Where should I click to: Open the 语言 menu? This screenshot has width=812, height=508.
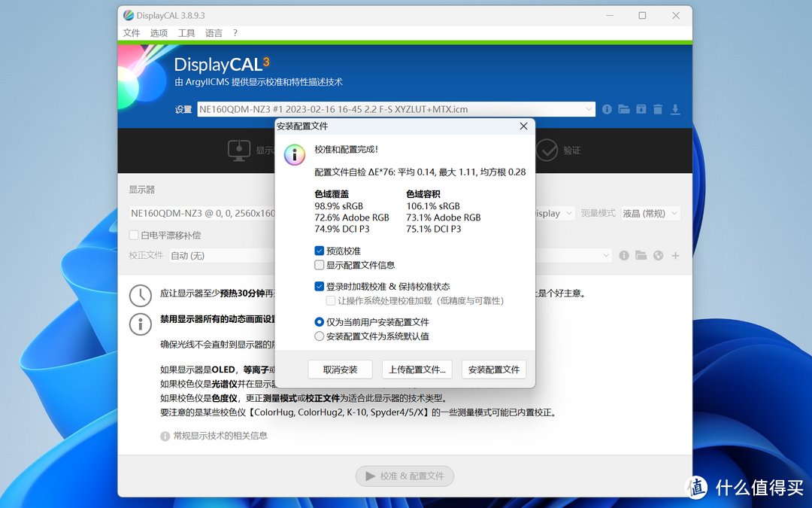[x=214, y=33]
